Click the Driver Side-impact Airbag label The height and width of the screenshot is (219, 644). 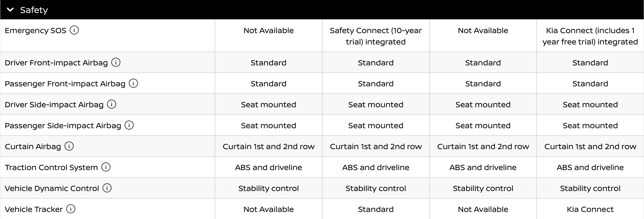pyautogui.click(x=54, y=105)
